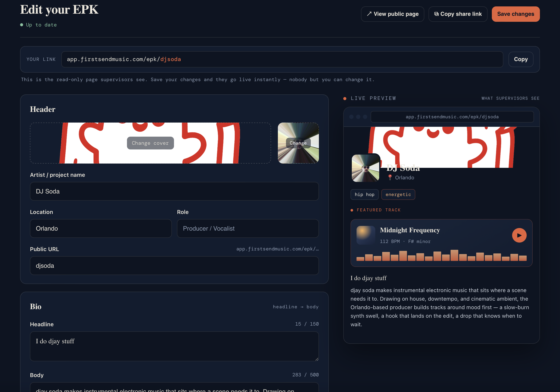Screen dimensions: 560x392
Task: Save changes to the EPK
Action: point(515,14)
